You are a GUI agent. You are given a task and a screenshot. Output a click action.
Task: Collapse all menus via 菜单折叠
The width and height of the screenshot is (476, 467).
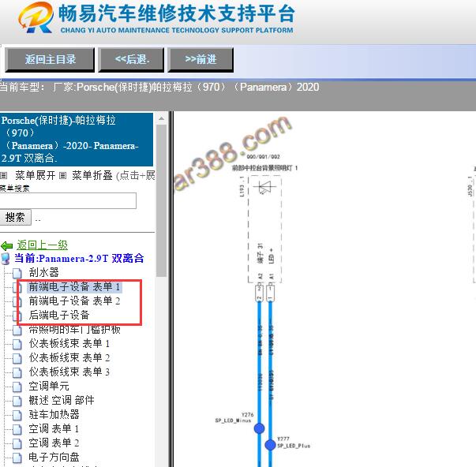92,175
